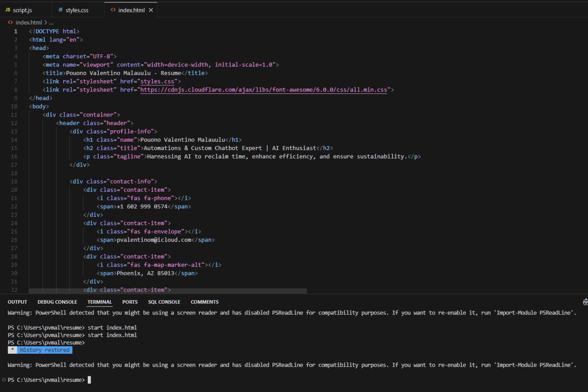Click the editor's horizontal scrollbar
The image size is (588, 392).
pos(168,291)
